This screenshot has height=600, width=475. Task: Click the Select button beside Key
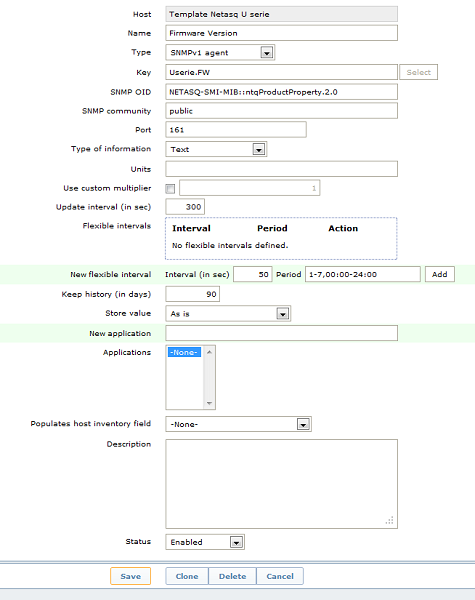pyautogui.click(x=418, y=72)
